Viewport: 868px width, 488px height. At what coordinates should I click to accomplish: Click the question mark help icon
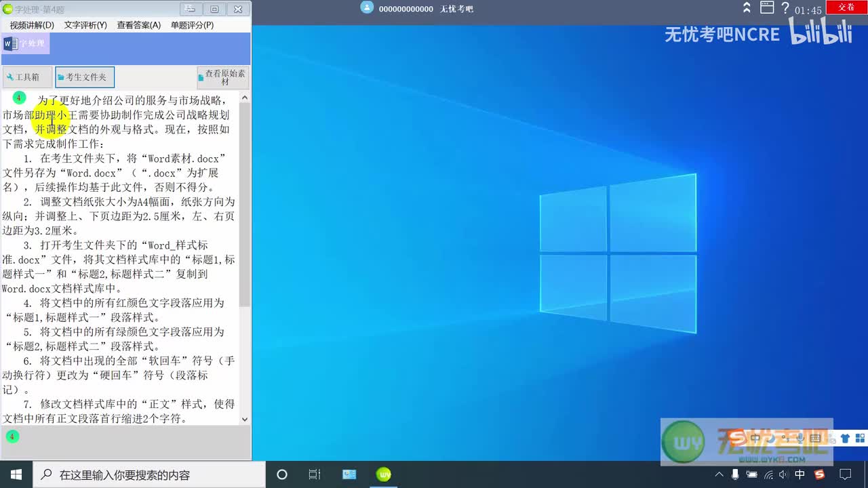(x=785, y=8)
